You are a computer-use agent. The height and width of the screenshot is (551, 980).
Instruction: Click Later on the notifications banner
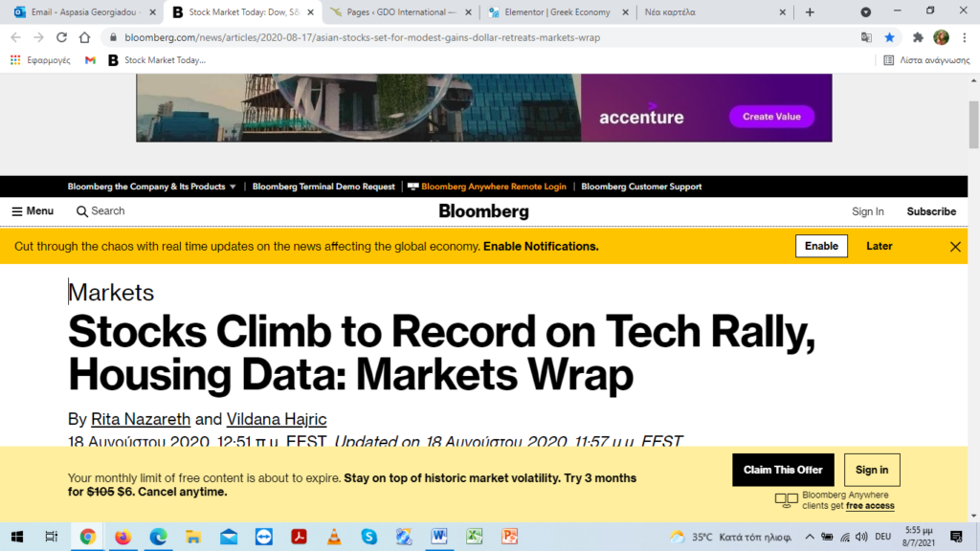click(879, 246)
